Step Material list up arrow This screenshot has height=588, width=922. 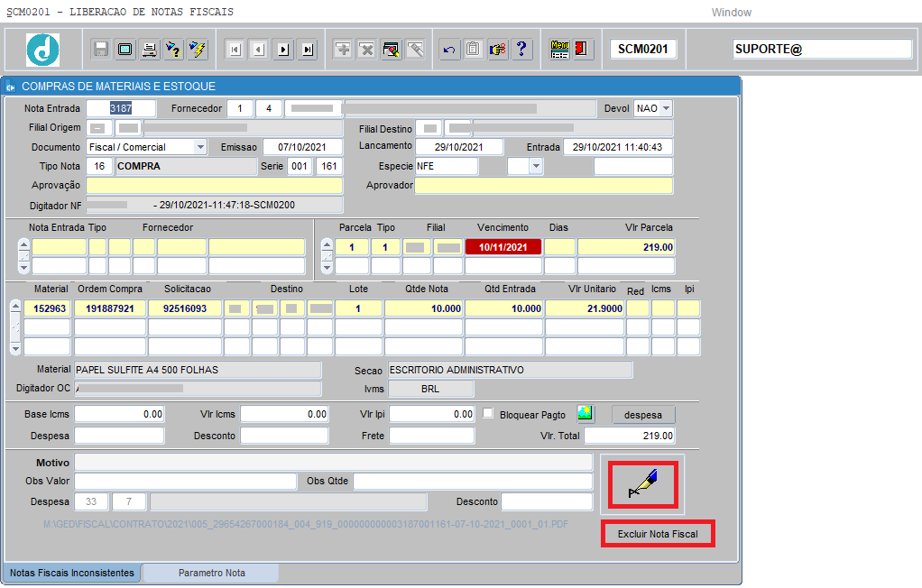tap(16, 306)
